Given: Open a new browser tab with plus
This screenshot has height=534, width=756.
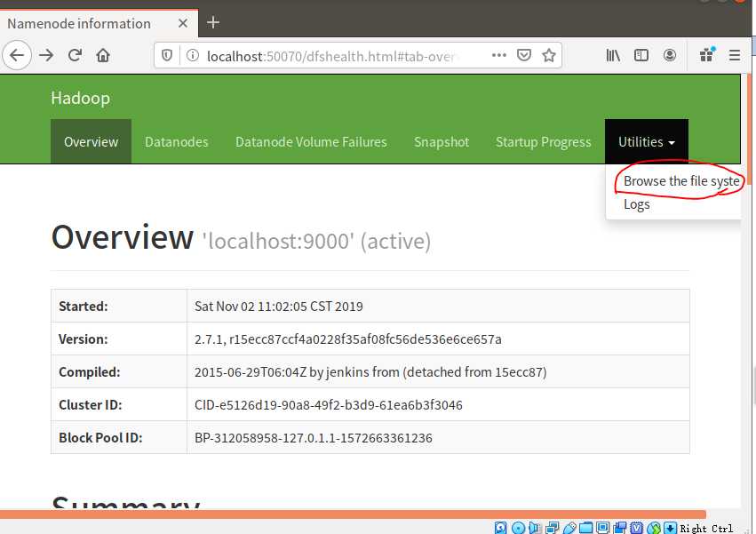Looking at the screenshot, I should [213, 23].
